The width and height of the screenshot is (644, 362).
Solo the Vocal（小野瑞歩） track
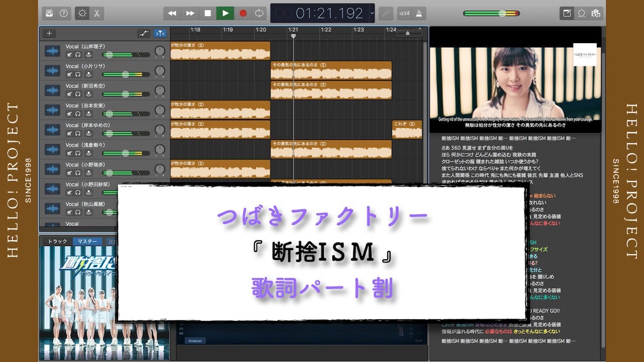coord(78,173)
